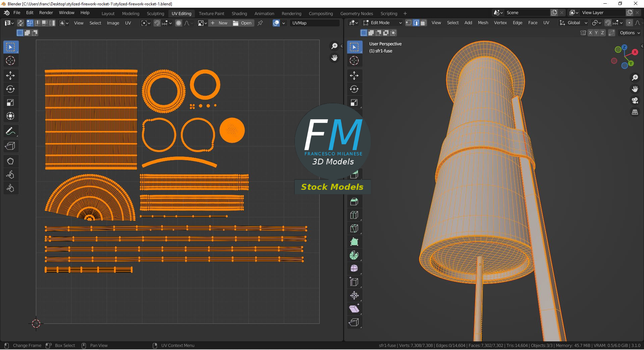Click the UVMap name field
644x350 pixels.
tap(314, 23)
